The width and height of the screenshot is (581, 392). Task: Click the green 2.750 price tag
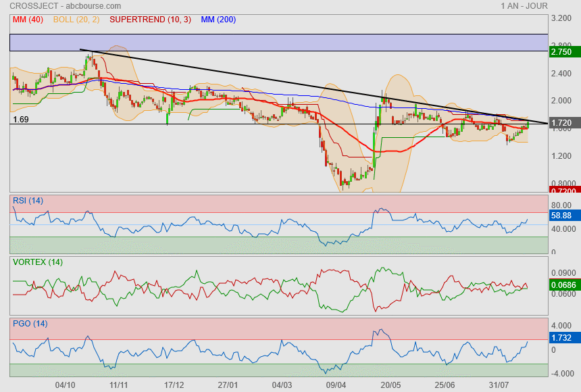pos(565,52)
